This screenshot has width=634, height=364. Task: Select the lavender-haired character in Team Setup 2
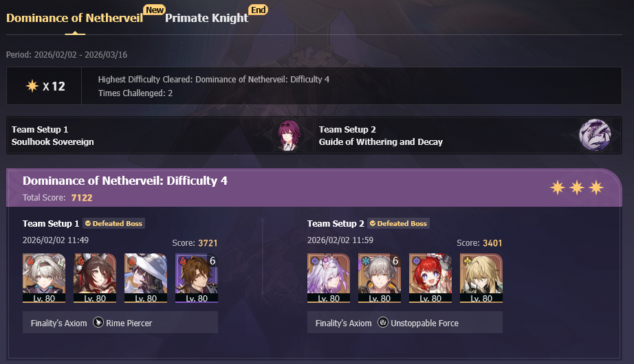pyautogui.click(x=329, y=278)
